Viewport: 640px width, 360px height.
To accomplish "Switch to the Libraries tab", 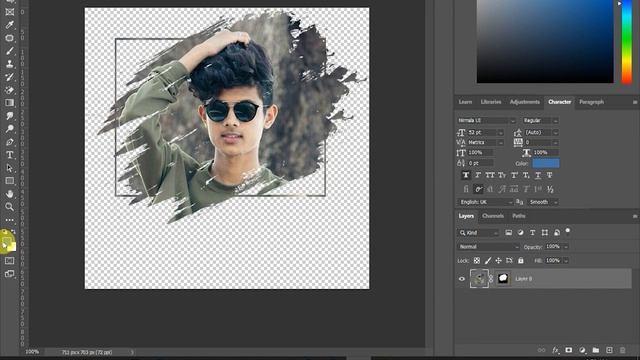I will (x=491, y=102).
